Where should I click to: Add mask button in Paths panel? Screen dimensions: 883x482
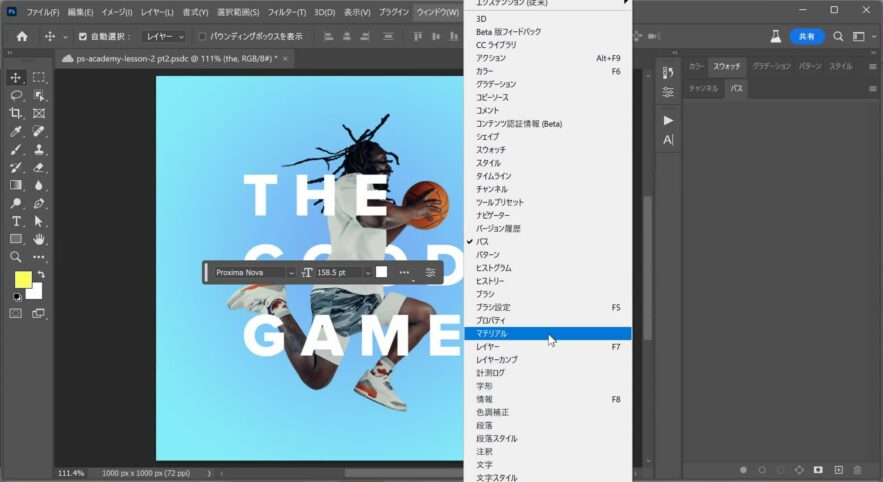[x=818, y=470]
